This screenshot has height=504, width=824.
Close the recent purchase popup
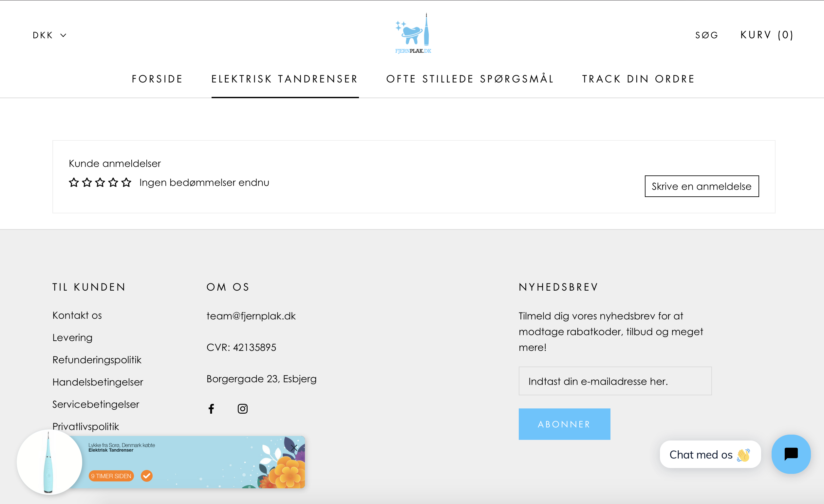(294, 447)
